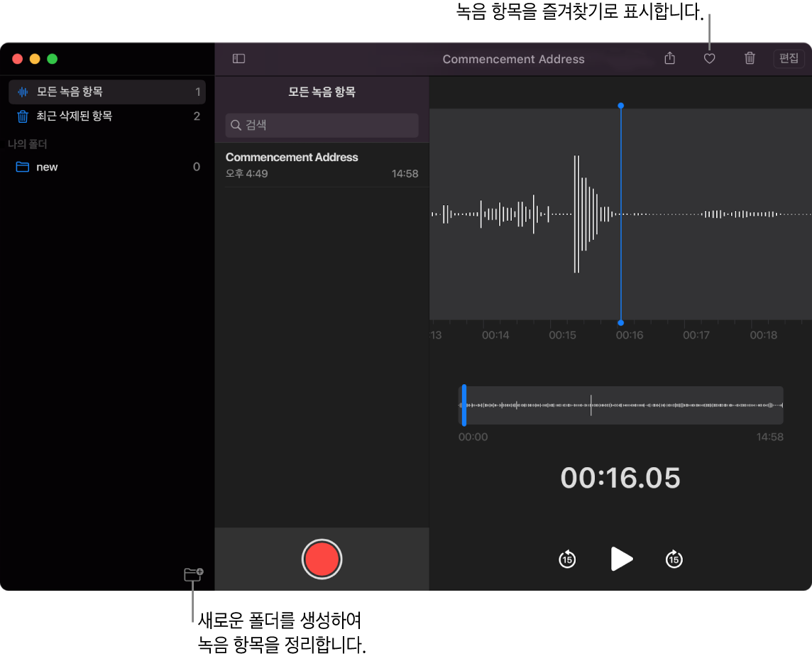Image resolution: width=812 pixels, height=661 pixels.
Task: Toggle the sidebar visibility icon
Action: (238, 59)
